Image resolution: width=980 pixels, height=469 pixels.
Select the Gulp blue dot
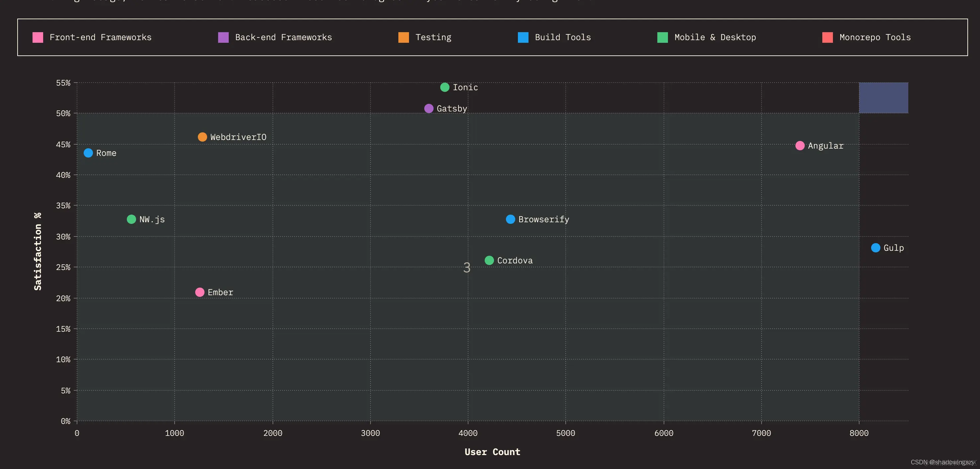pyautogui.click(x=875, y=248)
